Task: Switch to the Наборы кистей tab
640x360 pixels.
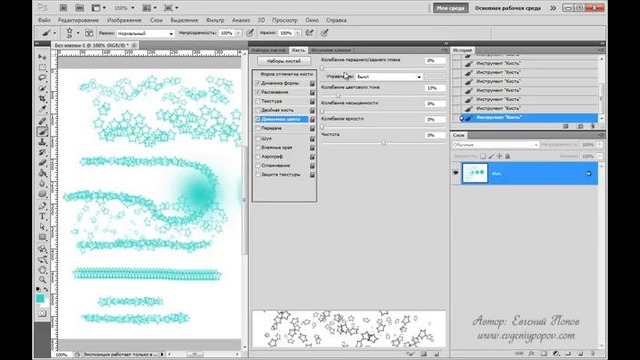Action: tap(269, 50)
